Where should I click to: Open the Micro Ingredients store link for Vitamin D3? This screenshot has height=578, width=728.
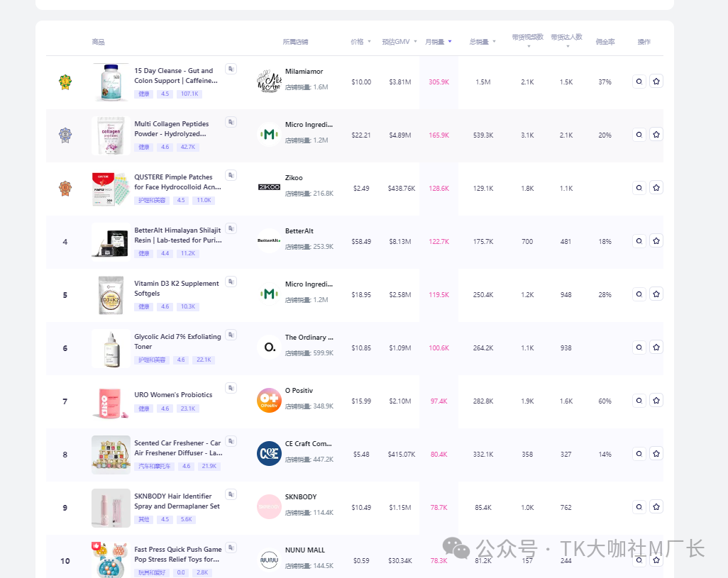click(309, 284)
